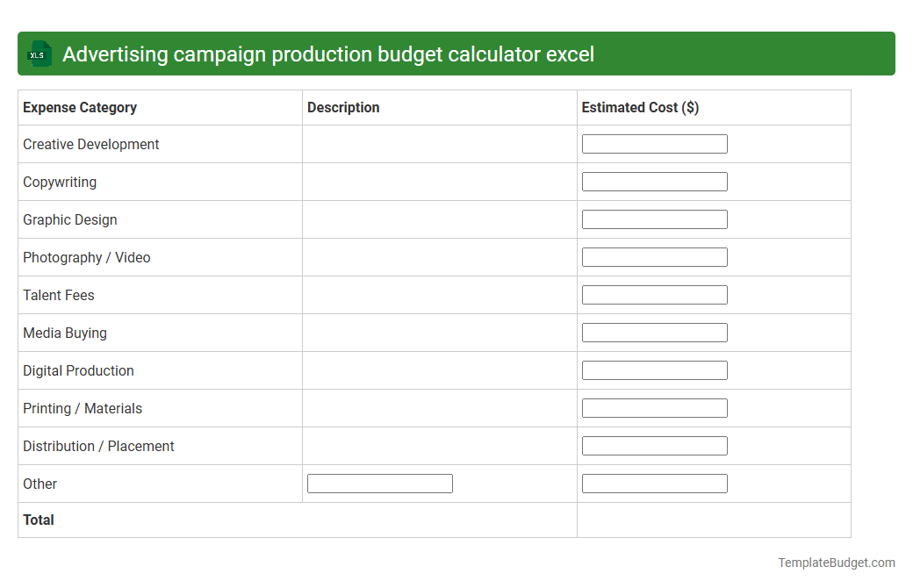Click the Description column header
The image size is (913, 588).
point(343,107)
